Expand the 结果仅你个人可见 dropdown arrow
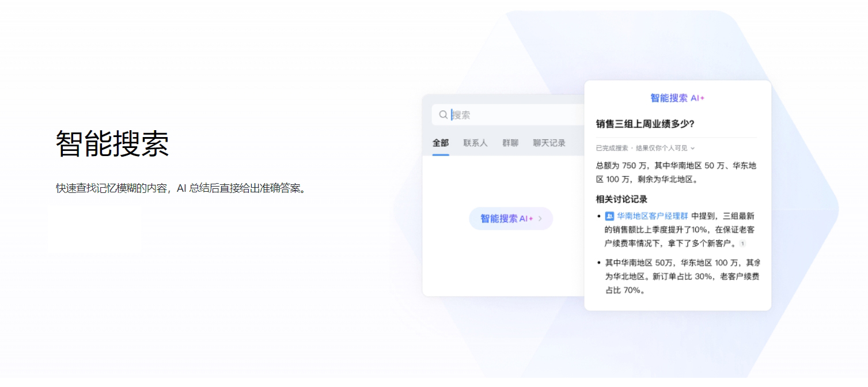The image size is (868, 387). point(692,148)
